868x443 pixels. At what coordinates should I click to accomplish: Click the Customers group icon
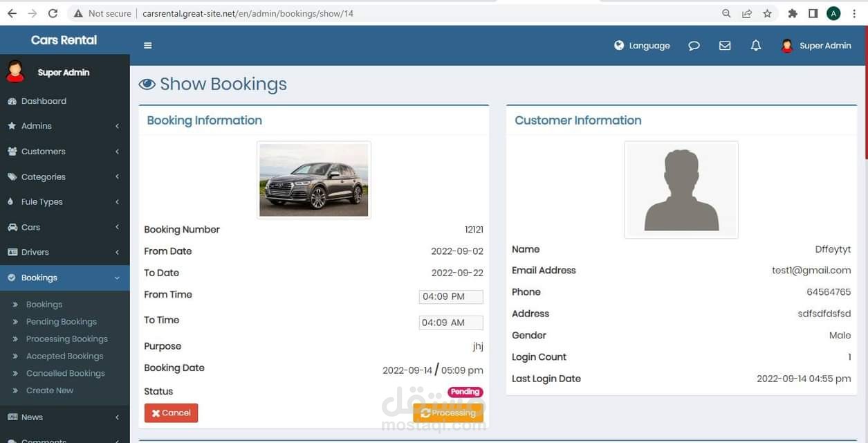coord(12,152)
